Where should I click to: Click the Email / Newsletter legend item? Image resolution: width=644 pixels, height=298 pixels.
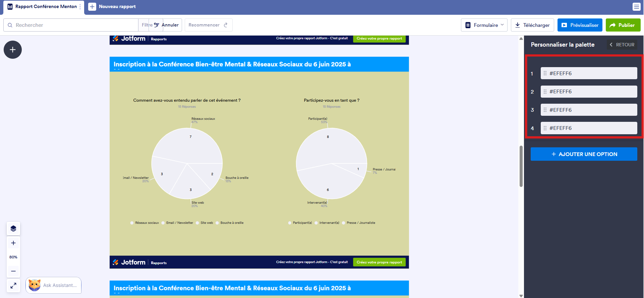[177, 223]
